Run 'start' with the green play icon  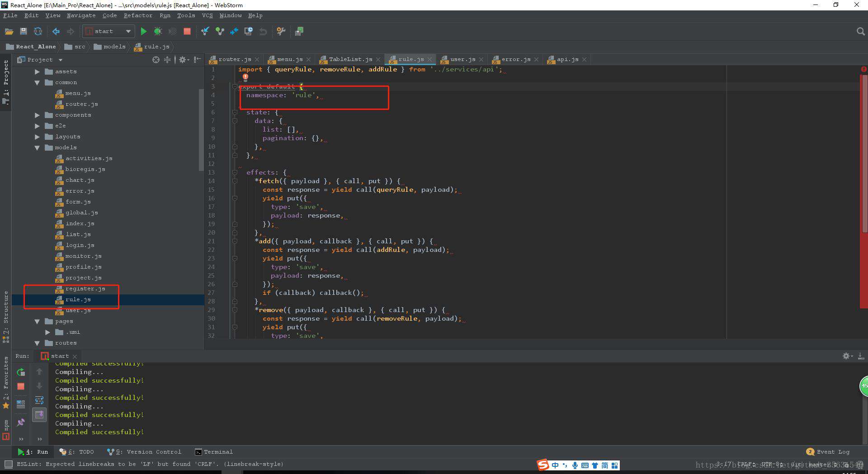point(143,31)
